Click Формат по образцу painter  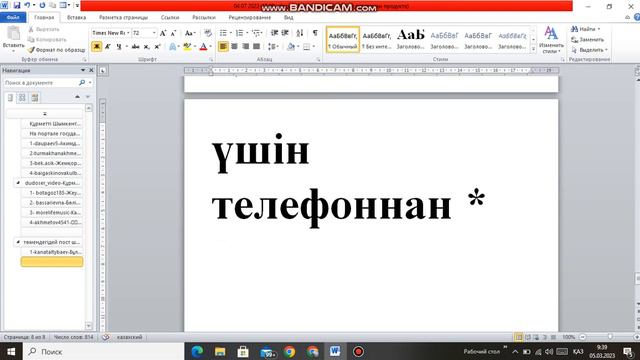click(x=56, y=50)
